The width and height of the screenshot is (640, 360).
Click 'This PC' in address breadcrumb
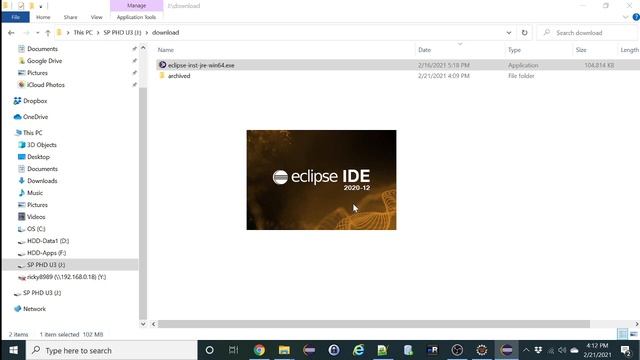83,33
